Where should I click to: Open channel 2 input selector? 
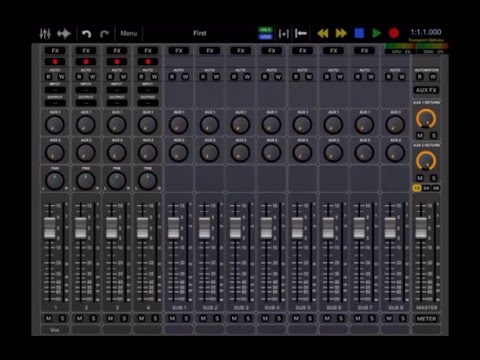[86, 90]
